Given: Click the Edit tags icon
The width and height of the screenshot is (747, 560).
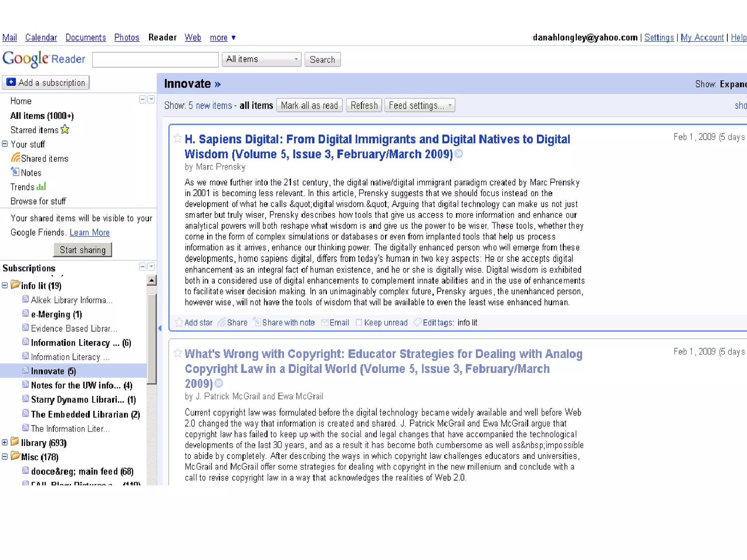Looking at the screenshot, I should point(418,322).
